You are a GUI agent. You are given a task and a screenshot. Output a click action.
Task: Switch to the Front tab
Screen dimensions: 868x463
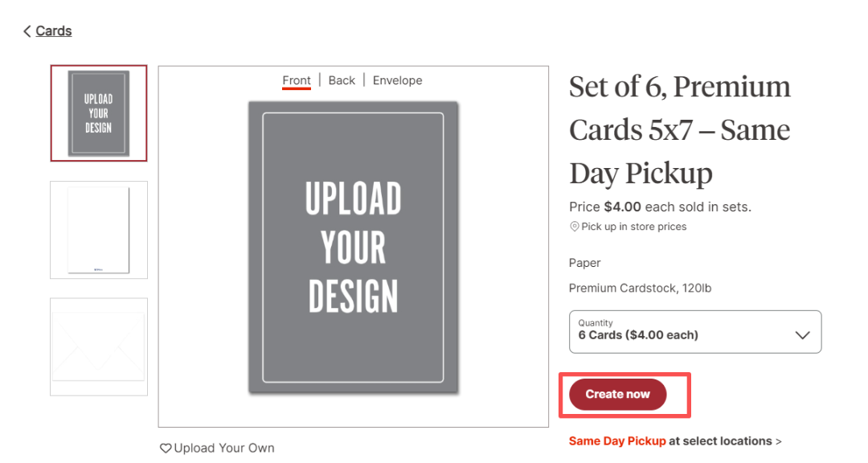pos(297,80)
